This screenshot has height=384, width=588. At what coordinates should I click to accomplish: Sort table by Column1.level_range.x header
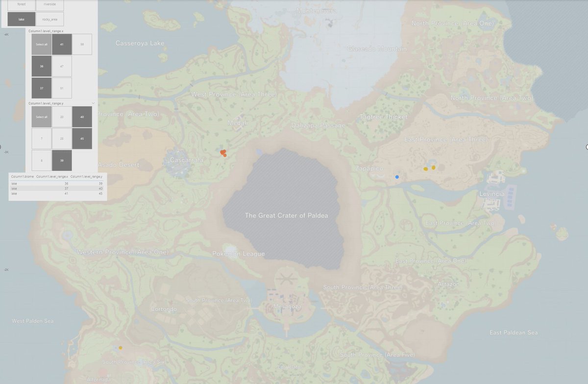point(52,176)
